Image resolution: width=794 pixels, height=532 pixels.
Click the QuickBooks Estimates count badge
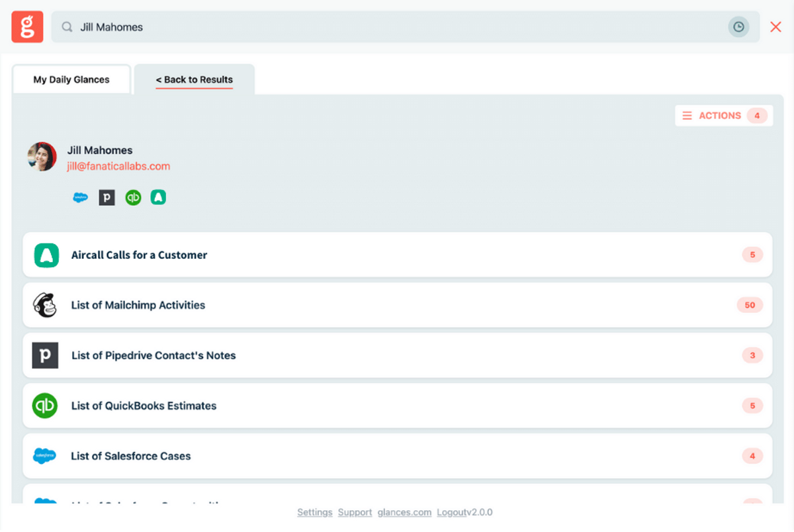tap(752, 406)
